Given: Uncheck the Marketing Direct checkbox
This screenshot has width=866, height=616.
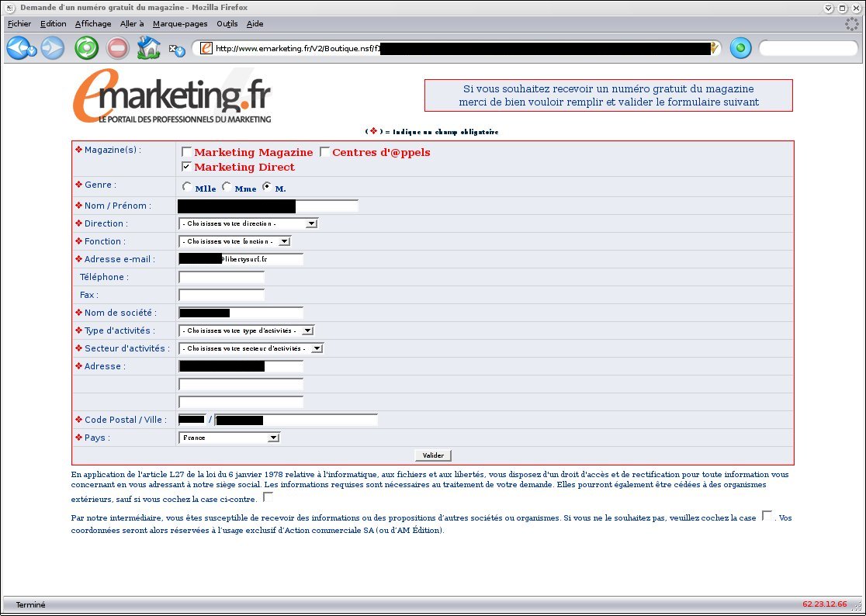Looking at the screenshot, I should pyautogui.click(x=187, y=167).
